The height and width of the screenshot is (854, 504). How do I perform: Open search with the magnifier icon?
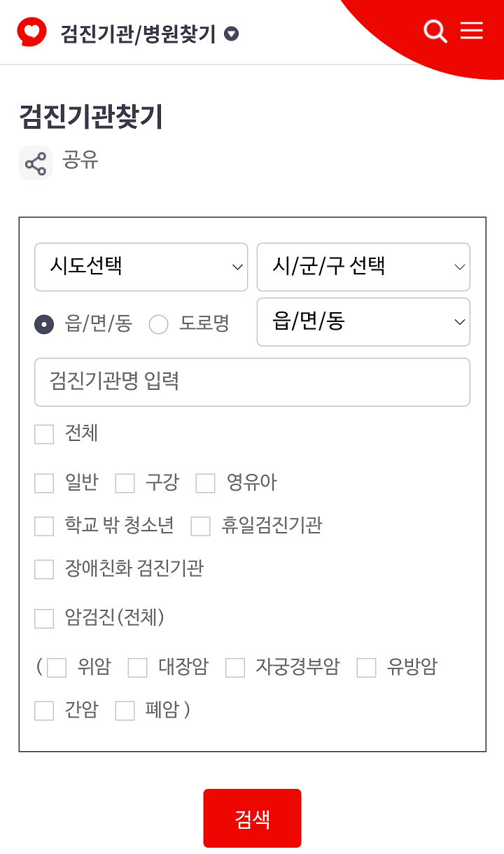point(435,31)
